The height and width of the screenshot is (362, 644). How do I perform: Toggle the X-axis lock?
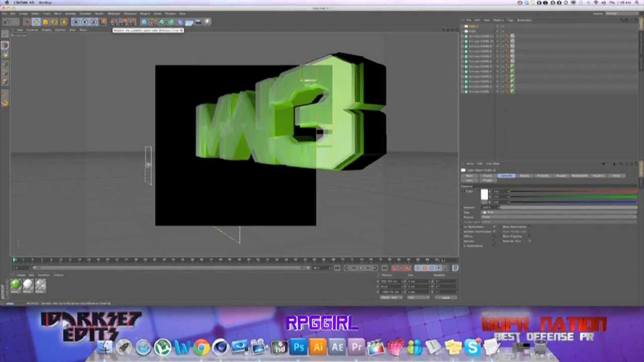pos(76,22)
